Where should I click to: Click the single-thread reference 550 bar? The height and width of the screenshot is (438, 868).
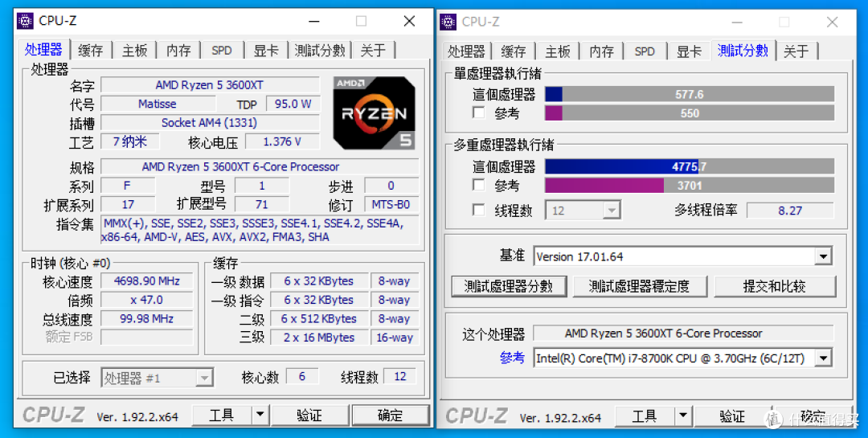pos(690,113)
